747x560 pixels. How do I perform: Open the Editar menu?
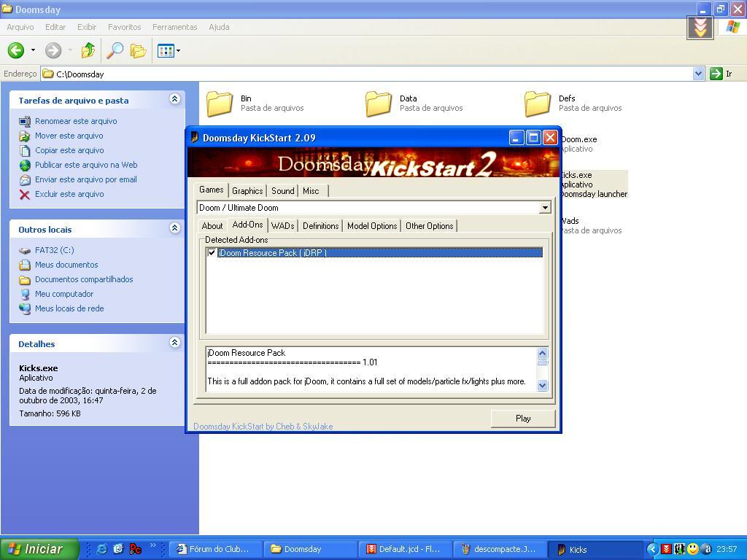click(x=55, y=27)
